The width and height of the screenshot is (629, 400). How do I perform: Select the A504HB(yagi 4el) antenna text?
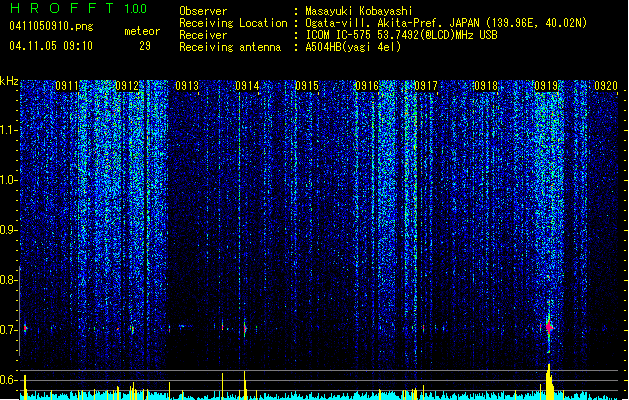pyautogui.click(x=353, y=47)
